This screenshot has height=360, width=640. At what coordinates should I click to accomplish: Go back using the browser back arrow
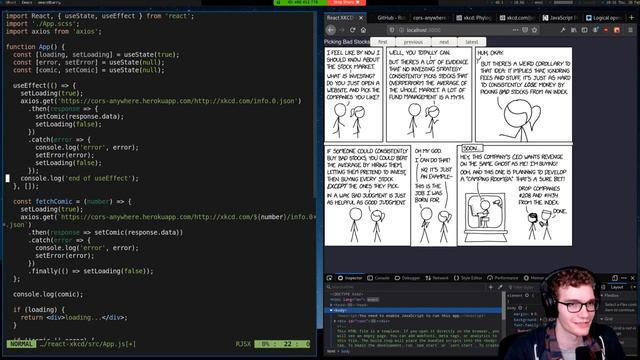(331, 30)
